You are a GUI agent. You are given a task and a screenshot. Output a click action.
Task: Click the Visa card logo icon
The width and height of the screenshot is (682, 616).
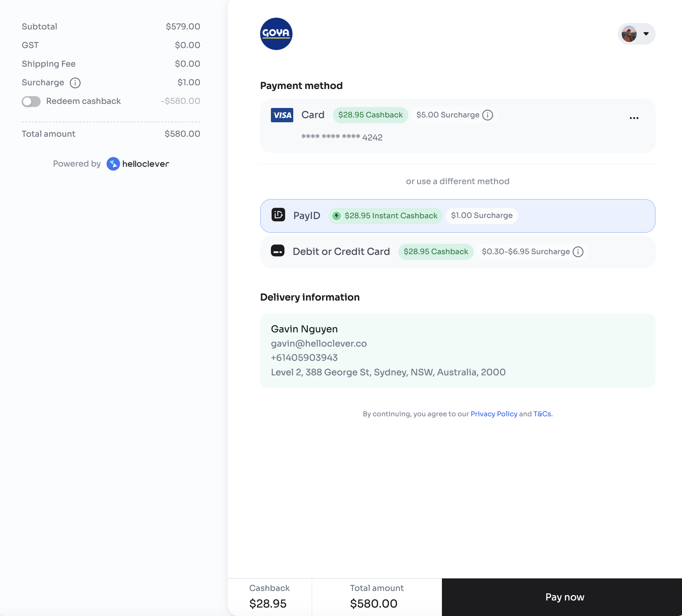click(282, 115)
